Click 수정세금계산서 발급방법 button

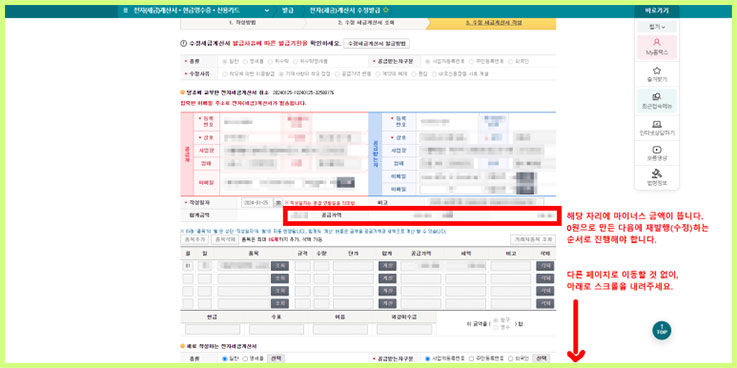point(377,43)
